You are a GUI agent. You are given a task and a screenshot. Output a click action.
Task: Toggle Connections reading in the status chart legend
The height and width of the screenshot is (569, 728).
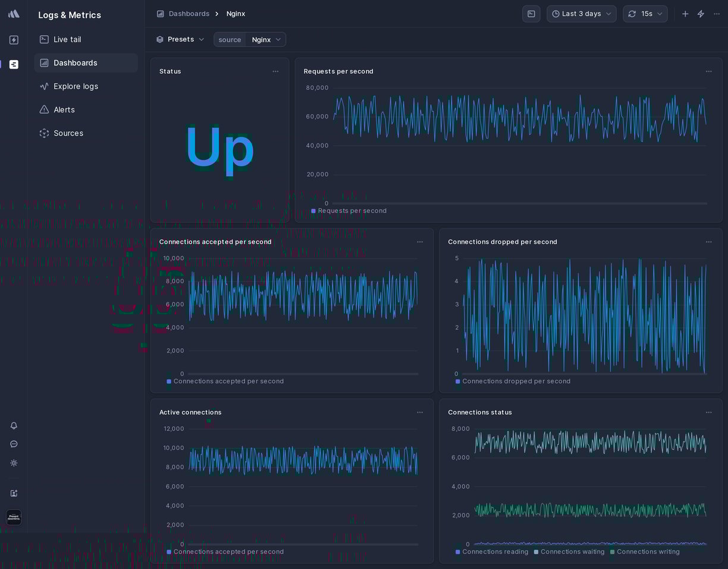click(492, 552)
